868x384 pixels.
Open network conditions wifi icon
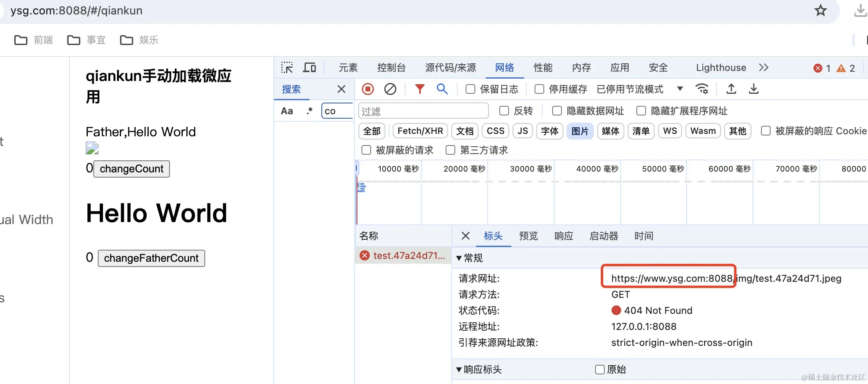[x=702, y=89]
